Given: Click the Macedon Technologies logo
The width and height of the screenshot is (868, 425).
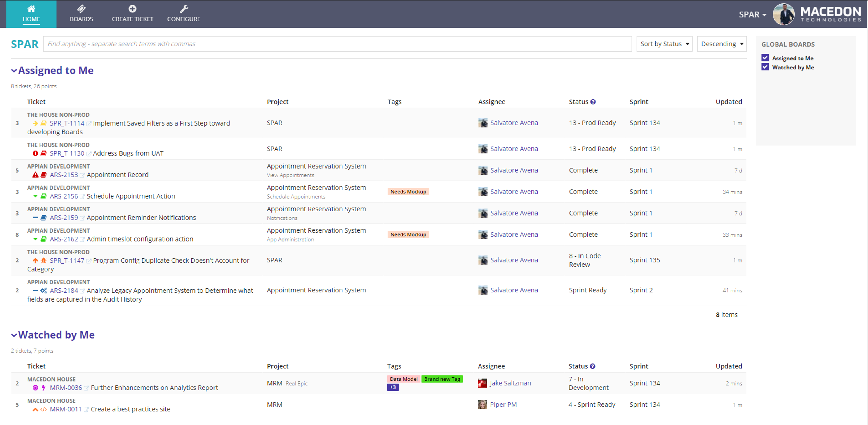Looking at the screenshot, I should [830, 14].
